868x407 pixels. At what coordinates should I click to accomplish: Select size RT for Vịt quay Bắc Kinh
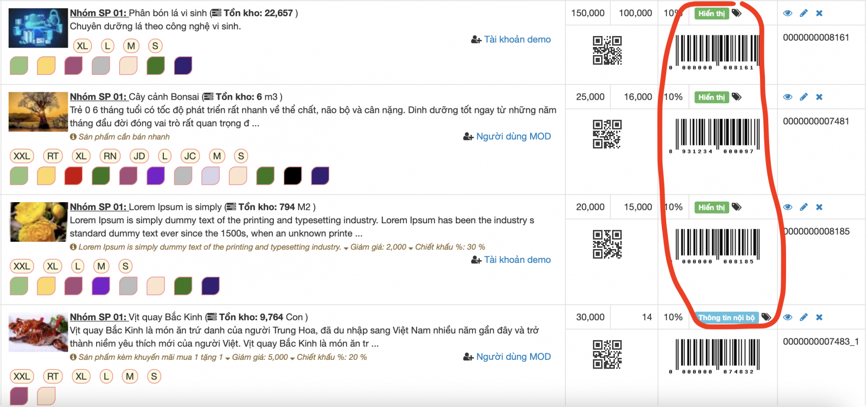click(x=53, y=376)
